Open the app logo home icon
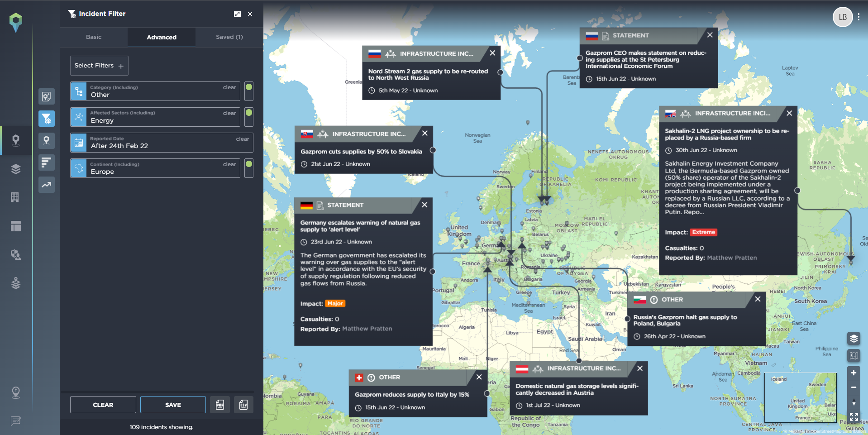 (16, 22)
